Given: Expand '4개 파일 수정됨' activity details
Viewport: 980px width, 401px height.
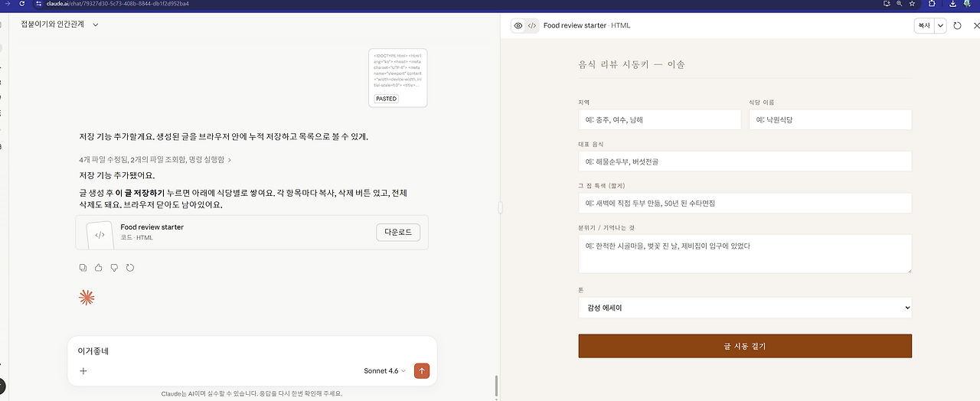Looking at the screenshot, I should 155,160.
